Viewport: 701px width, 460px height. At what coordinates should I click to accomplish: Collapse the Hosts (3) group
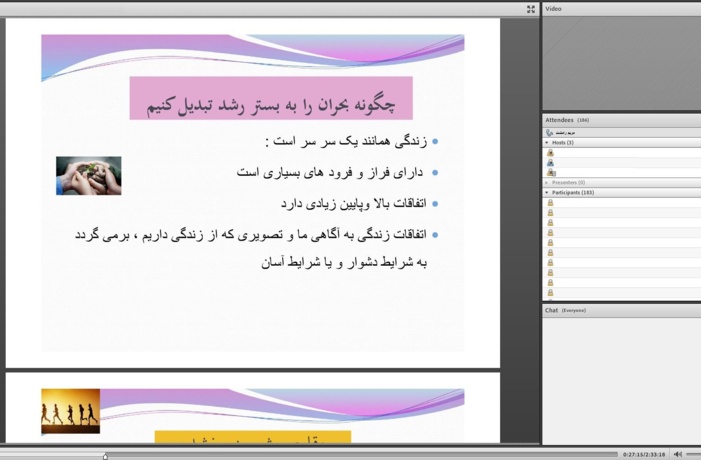(x=546, y=143)
